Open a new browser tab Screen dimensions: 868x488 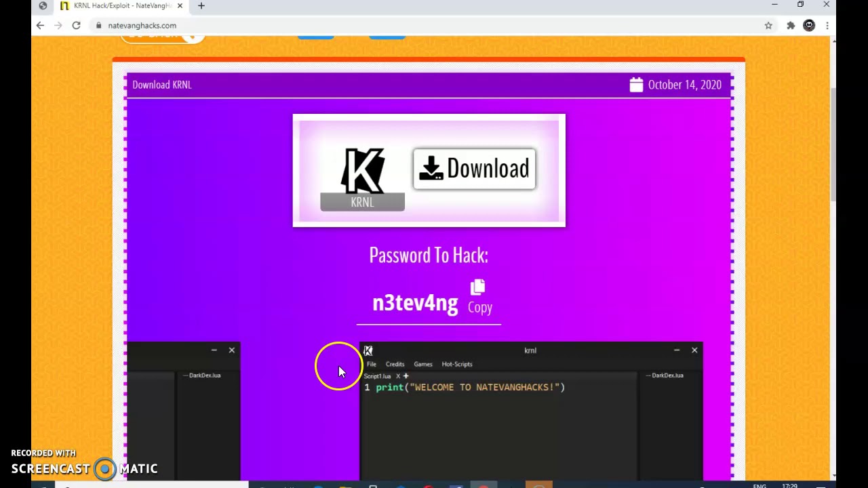pyautogui.click(x=201, y=5)
